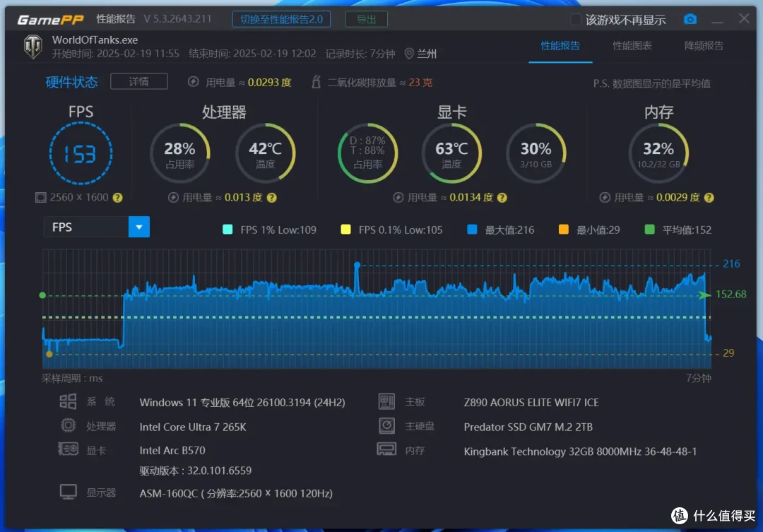Screen dimensions: 763x532
Task: Click the yellow FPS 0.1% Low legend swatch
Action: click(x=345, y=229)
